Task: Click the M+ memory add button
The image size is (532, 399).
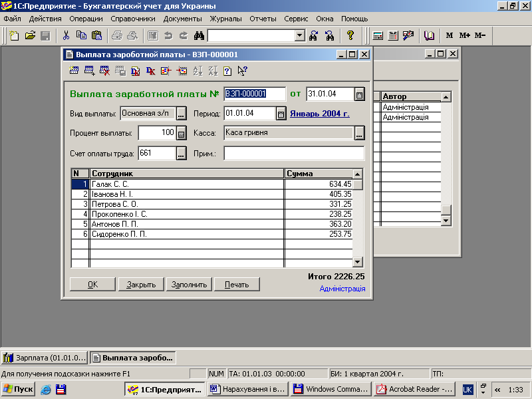Action: pyautogui.click(x=464, y=35)
